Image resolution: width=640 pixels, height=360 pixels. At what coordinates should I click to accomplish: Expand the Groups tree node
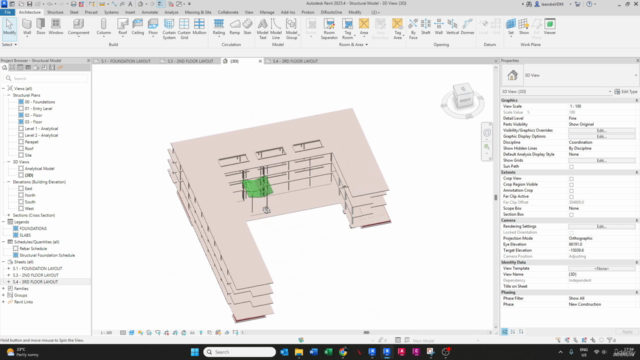pyautogui.click(x=4, y=295)
